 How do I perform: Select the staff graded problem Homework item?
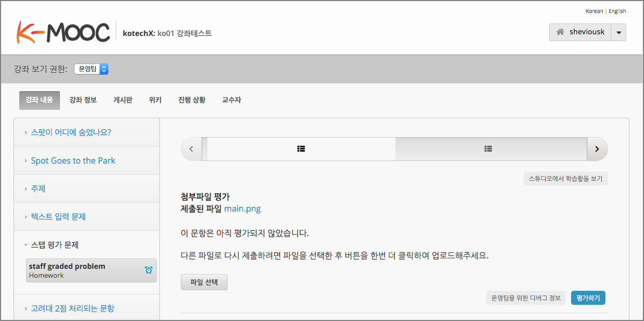91,270
